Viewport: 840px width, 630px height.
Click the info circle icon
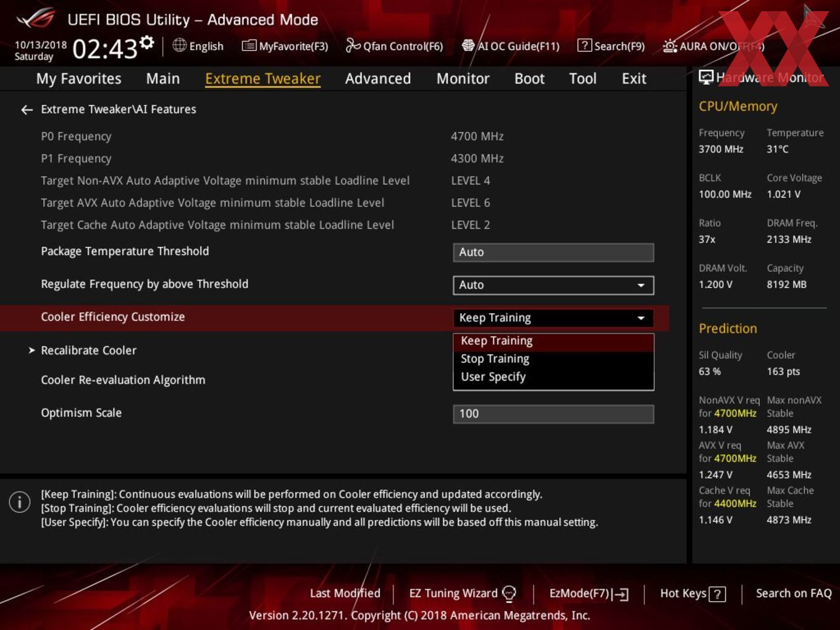coord(20,502)
